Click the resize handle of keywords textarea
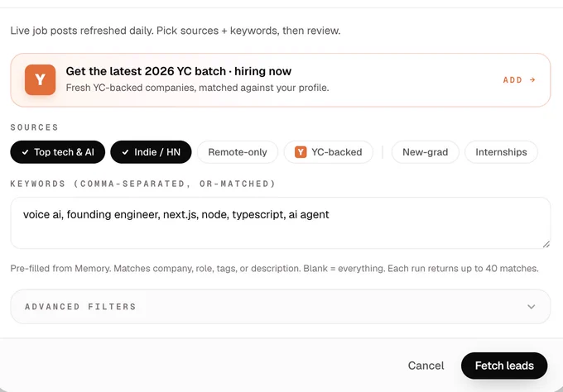The width and height of the screenshot is (563, 392). click(546, 244)
